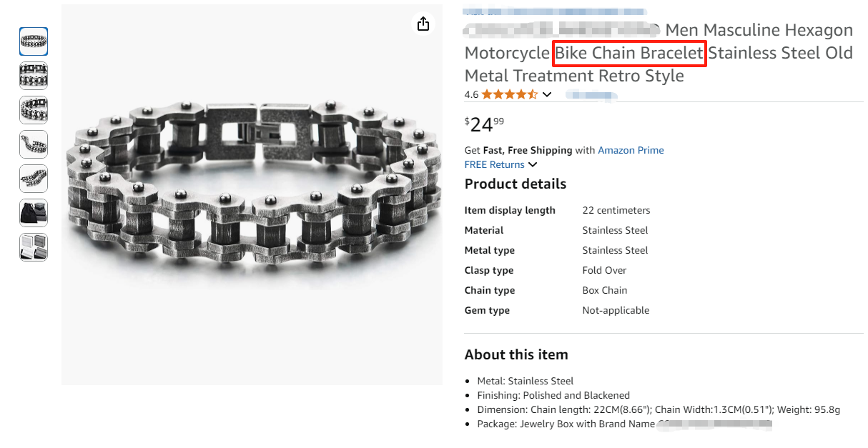The width and height of the screenshot is (868, 448).
Task: Click the blurred ratings count link beside stars
Action: [x=591, y=94]
